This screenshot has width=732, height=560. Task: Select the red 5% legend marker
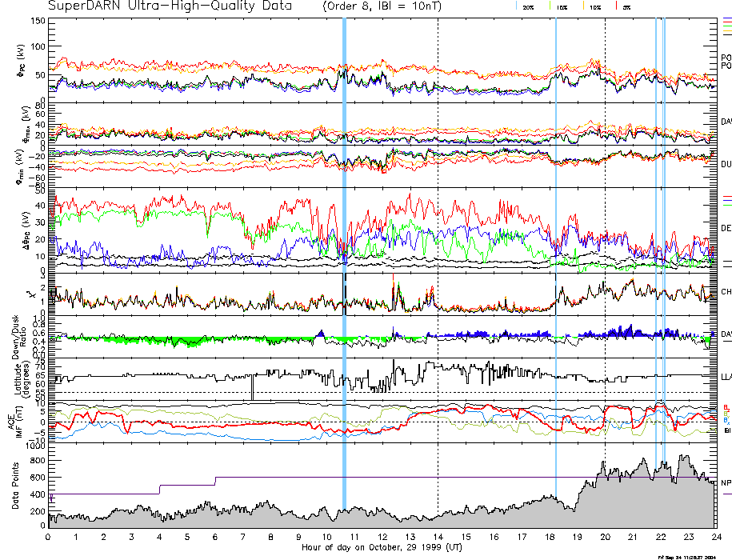(614, 6)
